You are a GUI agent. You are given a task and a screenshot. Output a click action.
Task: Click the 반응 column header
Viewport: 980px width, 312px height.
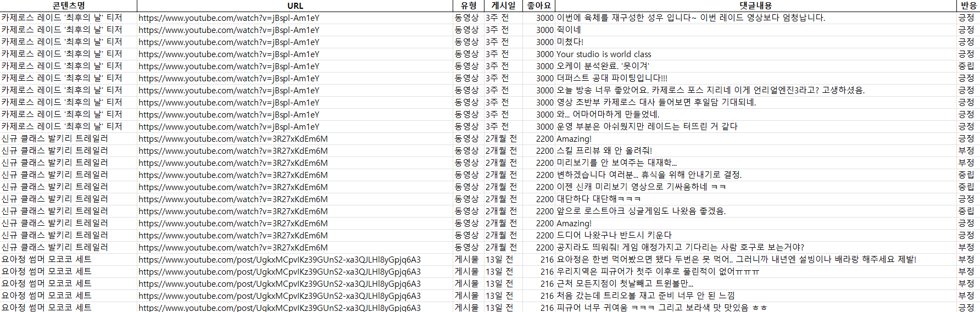pyautogui.click(x=968, y=5)
